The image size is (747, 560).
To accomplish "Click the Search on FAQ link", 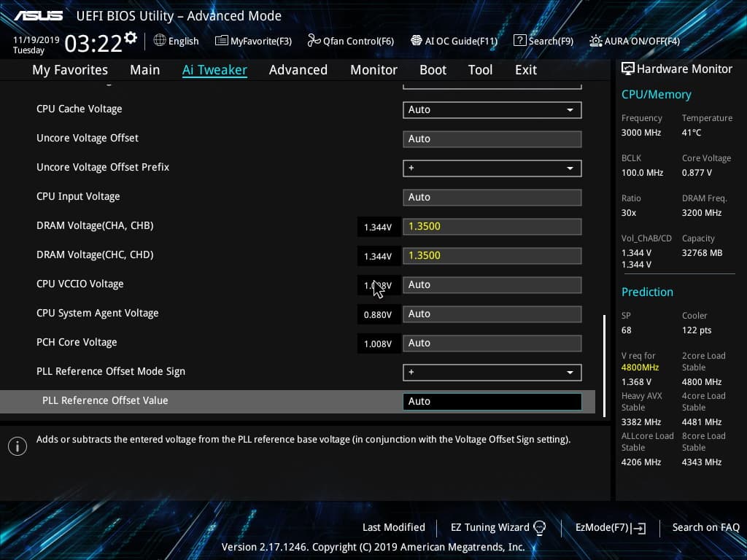I will pyautogui.click(x=705, y=527).
